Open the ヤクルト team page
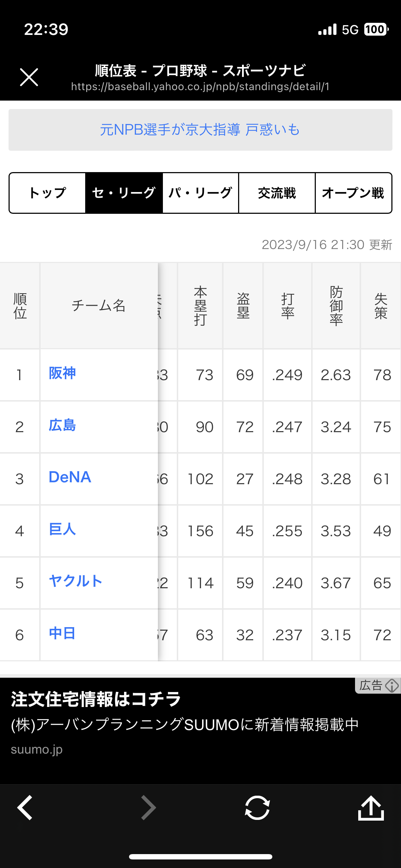The width and height of the screenshot is (401, 868). coord(76,581)
